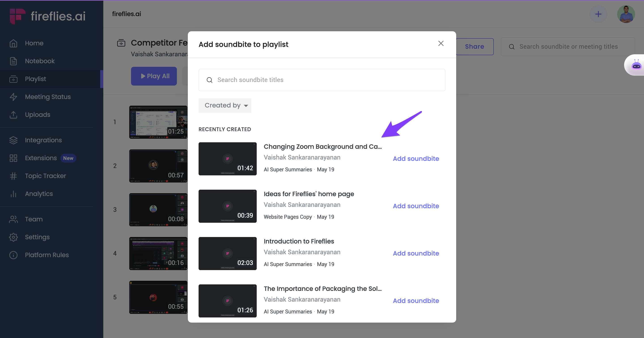Focus the Search soundbite titles field
644x338 pixels.
pyautogui.click(x=322, y=80)
